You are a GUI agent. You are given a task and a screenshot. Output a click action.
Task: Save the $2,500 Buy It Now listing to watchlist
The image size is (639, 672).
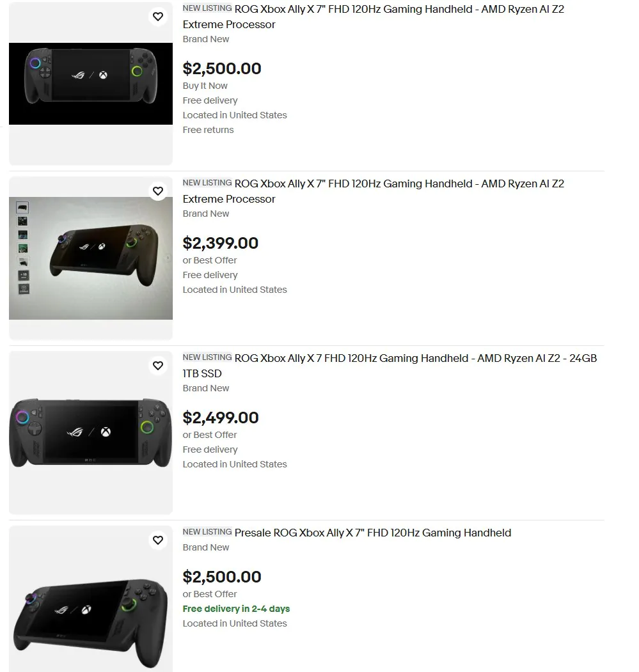point(158,17)
